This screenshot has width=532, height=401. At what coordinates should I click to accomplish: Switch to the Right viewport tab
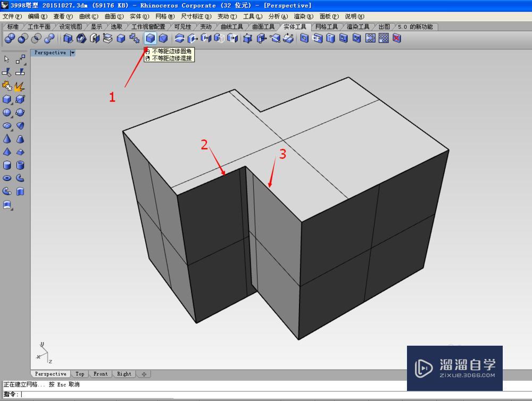[124, 374]
